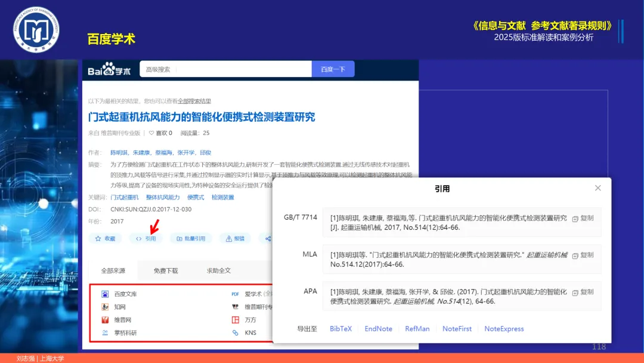Click the Shanghai University round logo
644x363 pixels.
[36, 30]
